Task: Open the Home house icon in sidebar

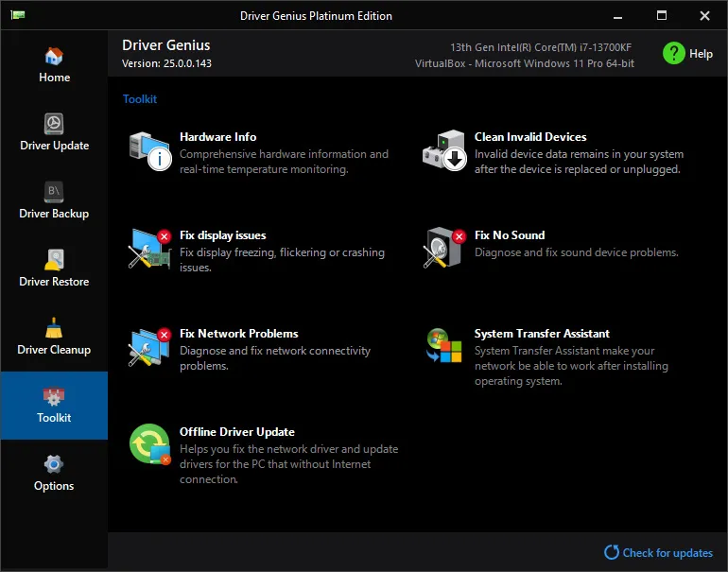Action: [54, 56]
